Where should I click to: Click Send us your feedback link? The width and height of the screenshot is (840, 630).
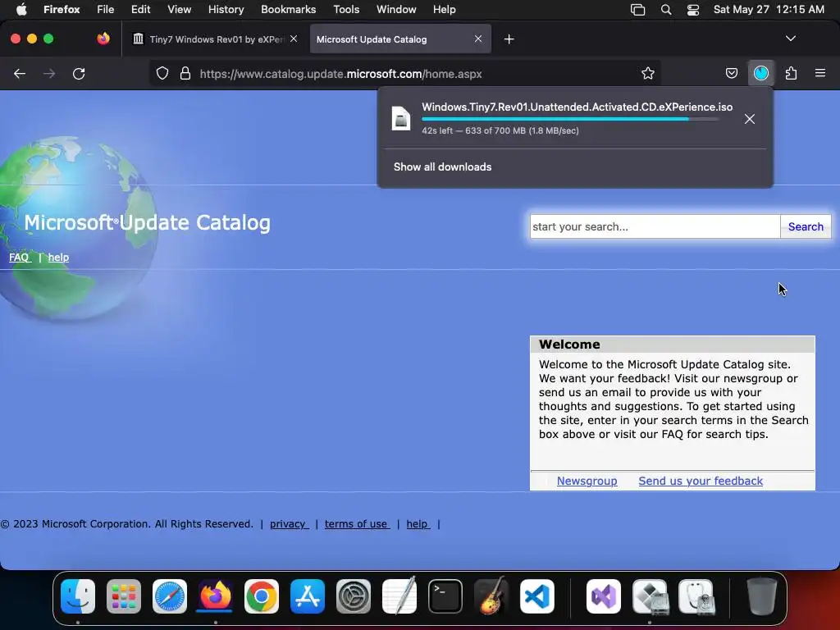click(701, 481)
